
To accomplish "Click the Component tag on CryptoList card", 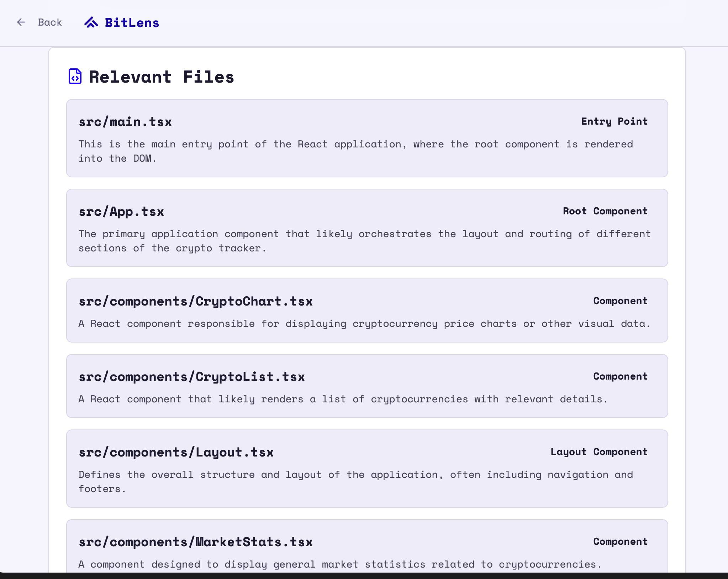I will (620, 376).
